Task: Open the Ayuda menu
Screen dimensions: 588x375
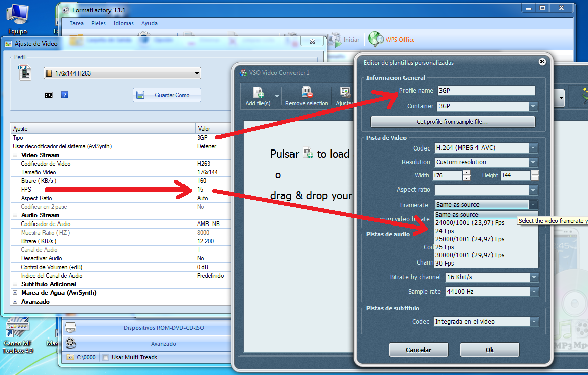Action: pyautogui.click(x=149, y=23)
